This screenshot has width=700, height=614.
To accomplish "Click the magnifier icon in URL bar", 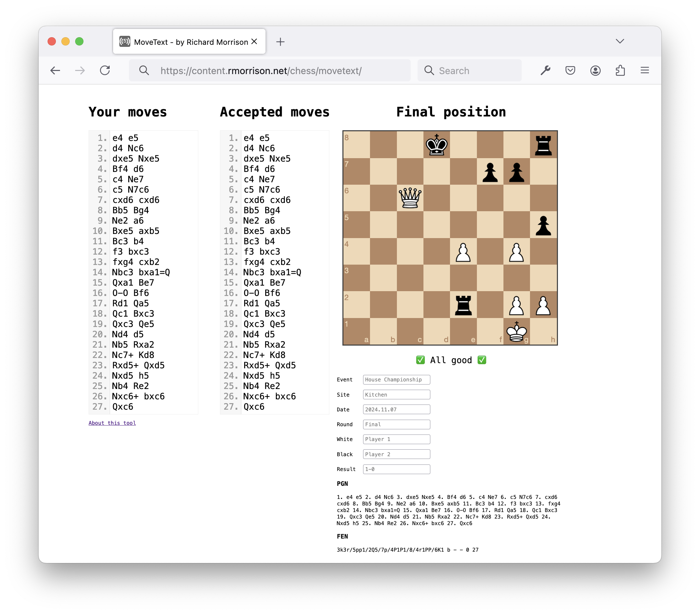I will point(144,71).
